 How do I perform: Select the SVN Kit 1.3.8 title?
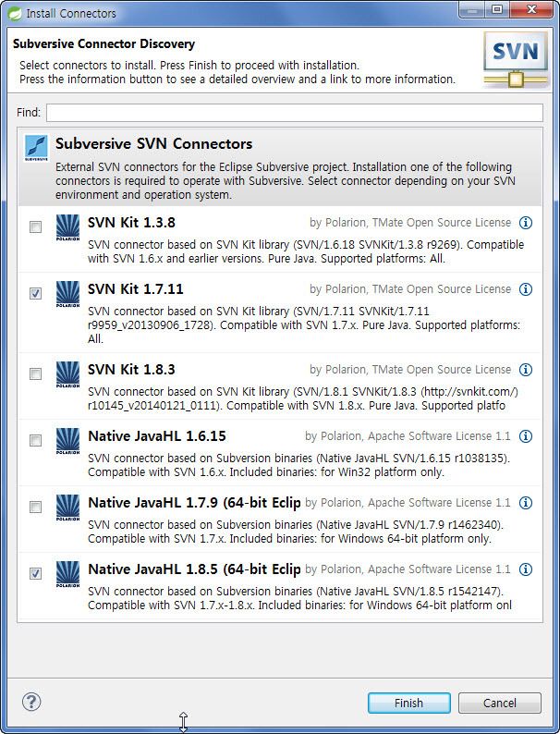coord(131,223)
